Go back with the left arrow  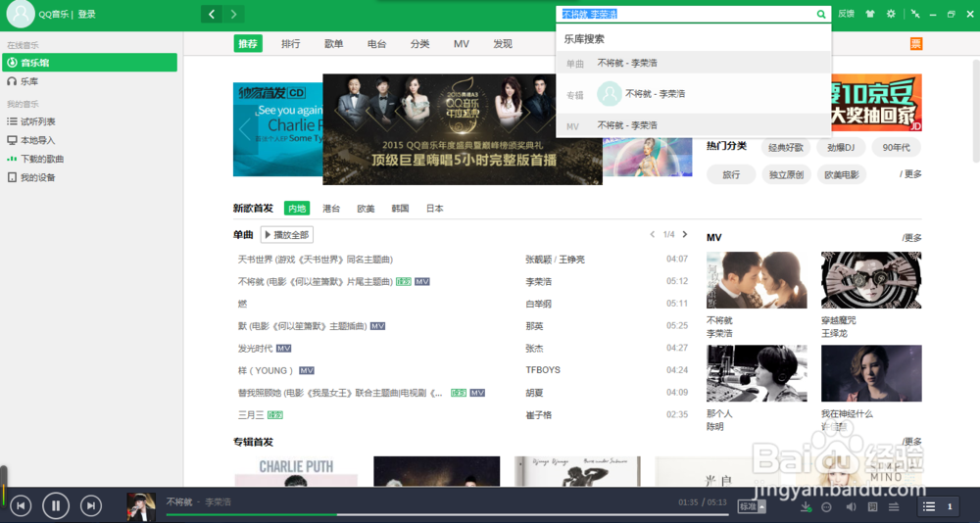tap(212, 14)
